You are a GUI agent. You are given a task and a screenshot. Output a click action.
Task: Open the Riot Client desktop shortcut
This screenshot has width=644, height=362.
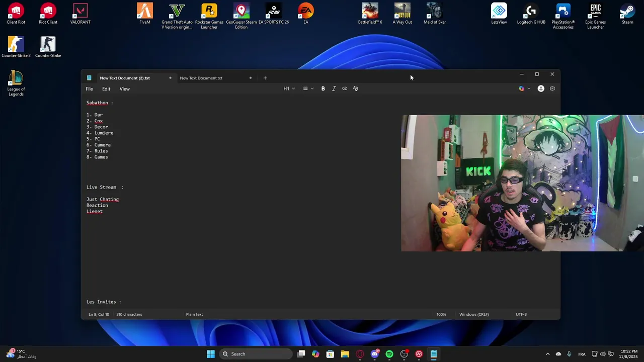pyautogui.click(x=48, y=14)
